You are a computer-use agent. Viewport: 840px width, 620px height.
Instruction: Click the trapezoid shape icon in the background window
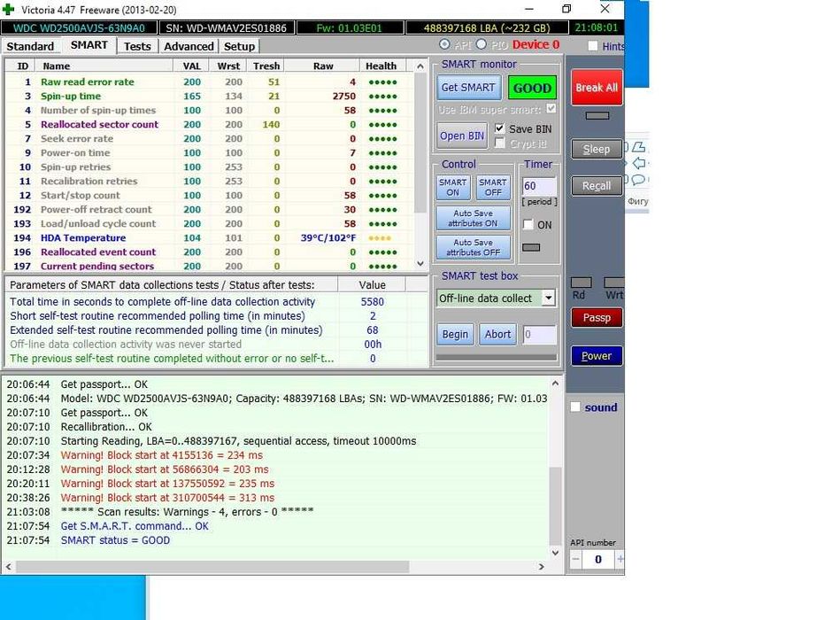pos(638,146)
